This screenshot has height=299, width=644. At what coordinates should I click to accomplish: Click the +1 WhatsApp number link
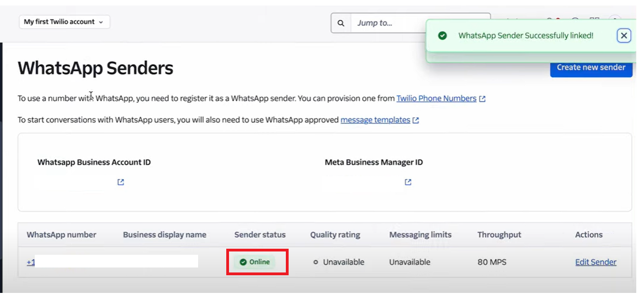31,262
